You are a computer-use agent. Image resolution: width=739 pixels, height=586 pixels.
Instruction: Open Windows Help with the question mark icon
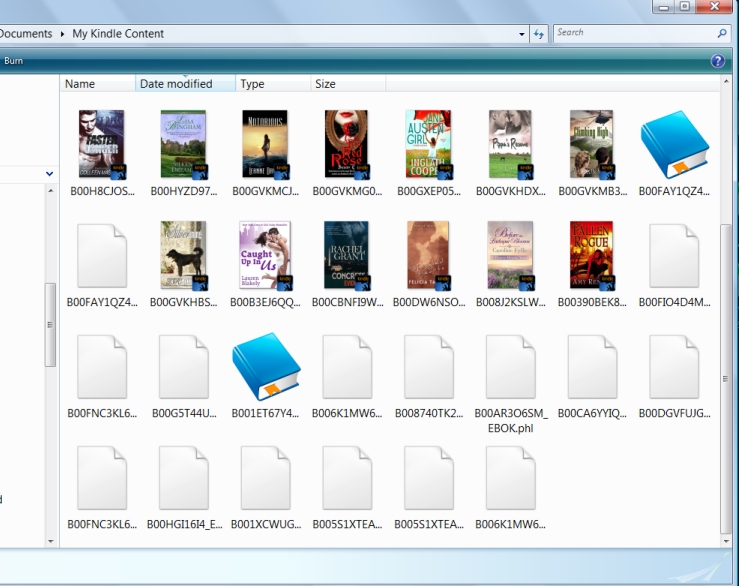(717, 61)
